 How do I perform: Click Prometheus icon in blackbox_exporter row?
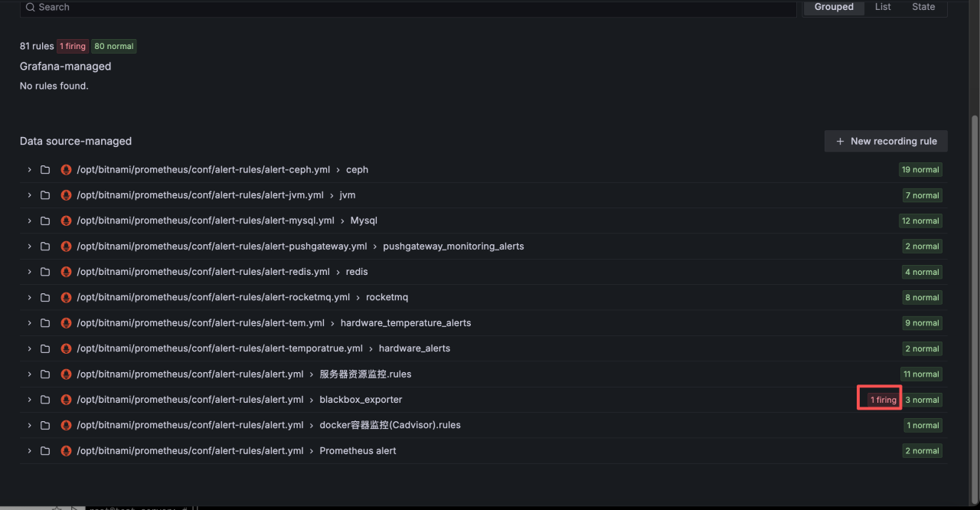click(66, 400)
